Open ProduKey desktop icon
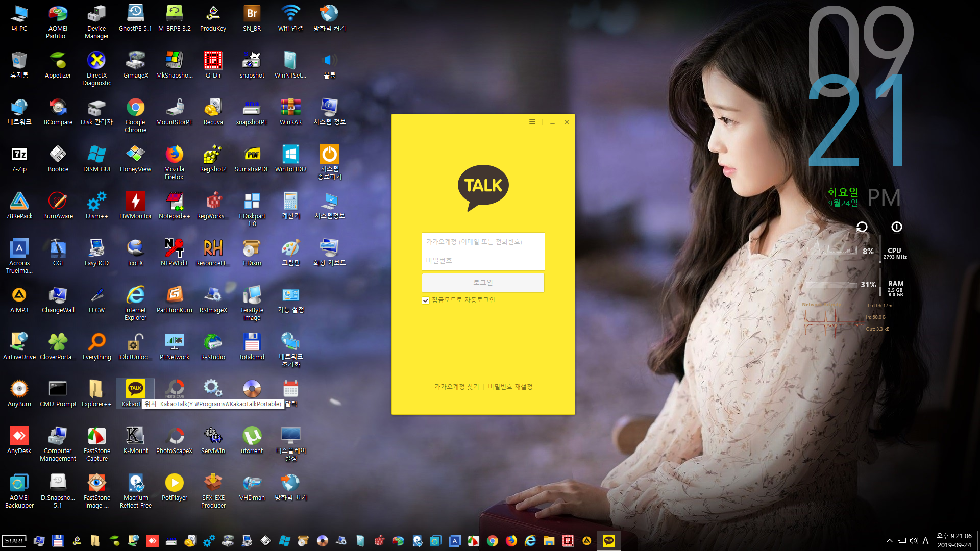This screenshot has width=980, height=551. pyautogui.click(x=213, y=18)
